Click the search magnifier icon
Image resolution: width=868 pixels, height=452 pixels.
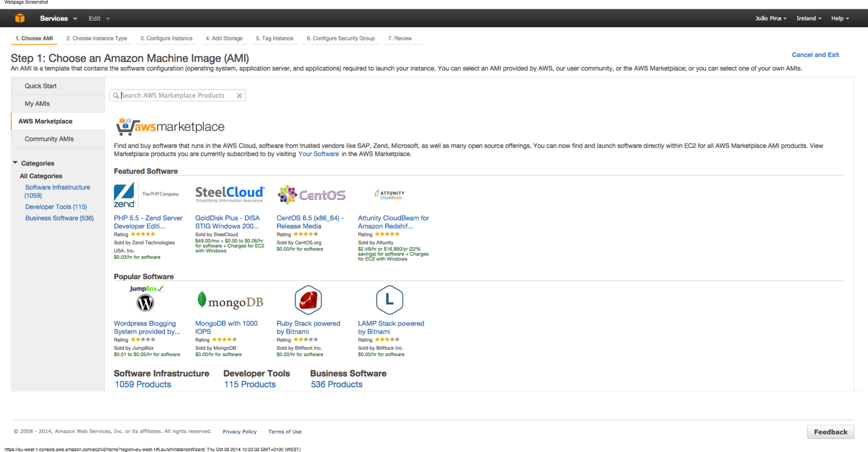point(116,96)
